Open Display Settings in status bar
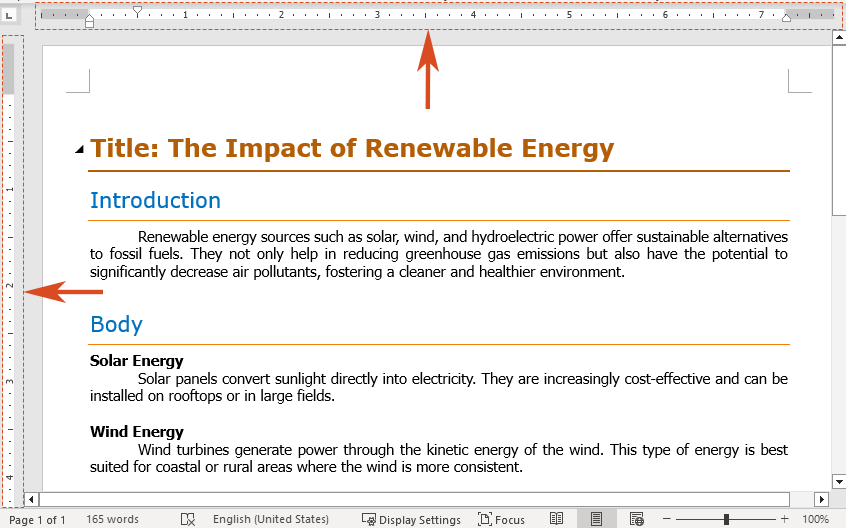The width and height of the screenshot is (846, 528). [411, 519]
